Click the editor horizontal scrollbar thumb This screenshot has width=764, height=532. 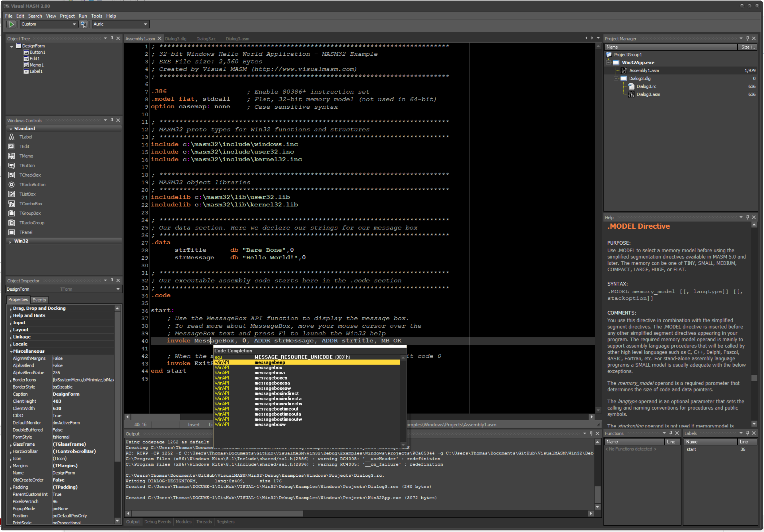(156, 417)
